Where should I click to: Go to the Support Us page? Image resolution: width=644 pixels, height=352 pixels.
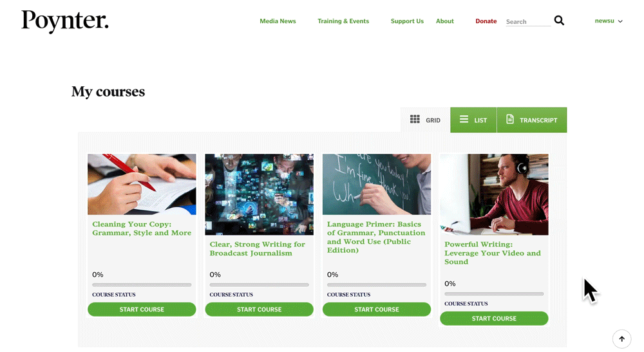coord(407,21)
